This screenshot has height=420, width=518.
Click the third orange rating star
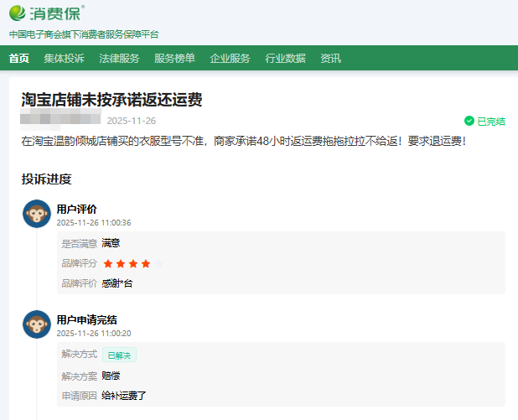pos(132,263)
